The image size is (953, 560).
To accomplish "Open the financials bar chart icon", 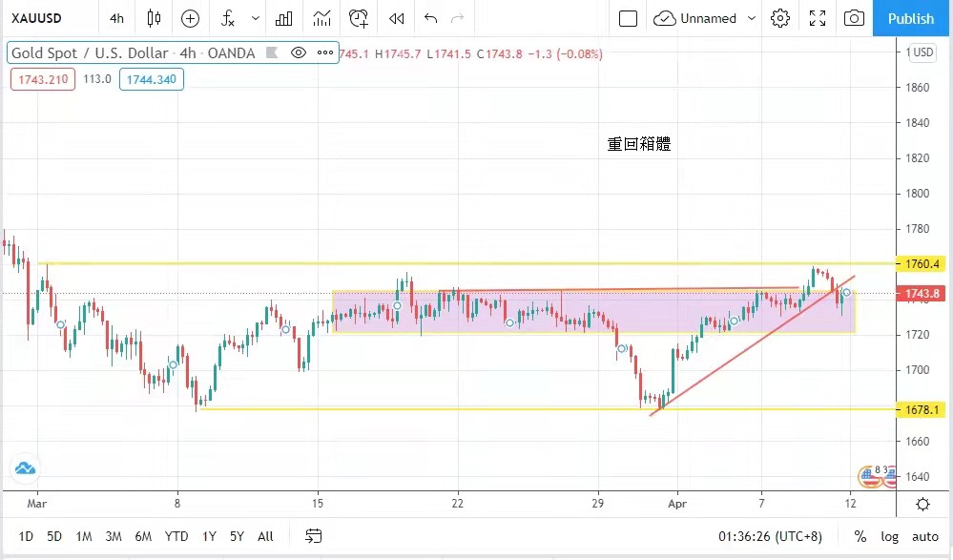I will tap(284, 18).
